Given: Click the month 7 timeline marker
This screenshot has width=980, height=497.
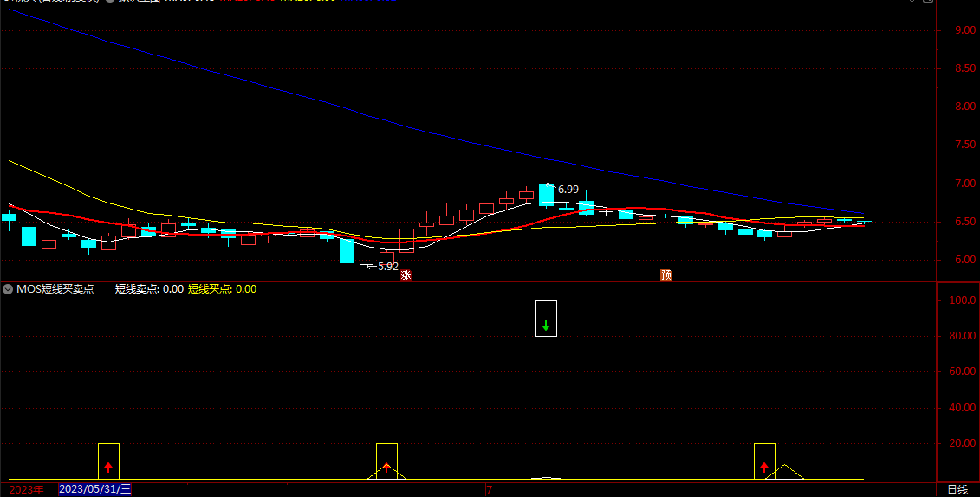Looking at the screenshot, I should (x=490, y=489).
